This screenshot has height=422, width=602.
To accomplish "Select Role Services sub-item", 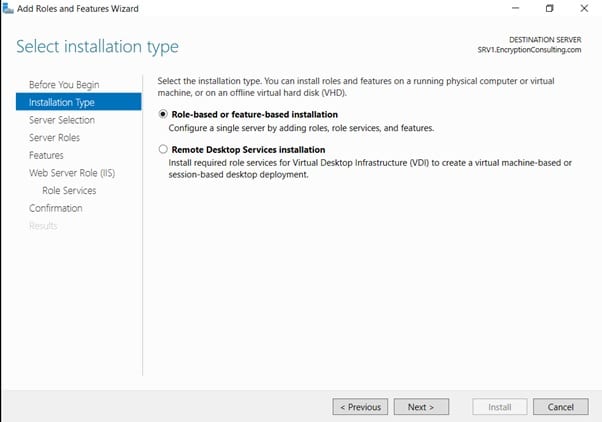I will pyautogui.click(x=69, y=190).
